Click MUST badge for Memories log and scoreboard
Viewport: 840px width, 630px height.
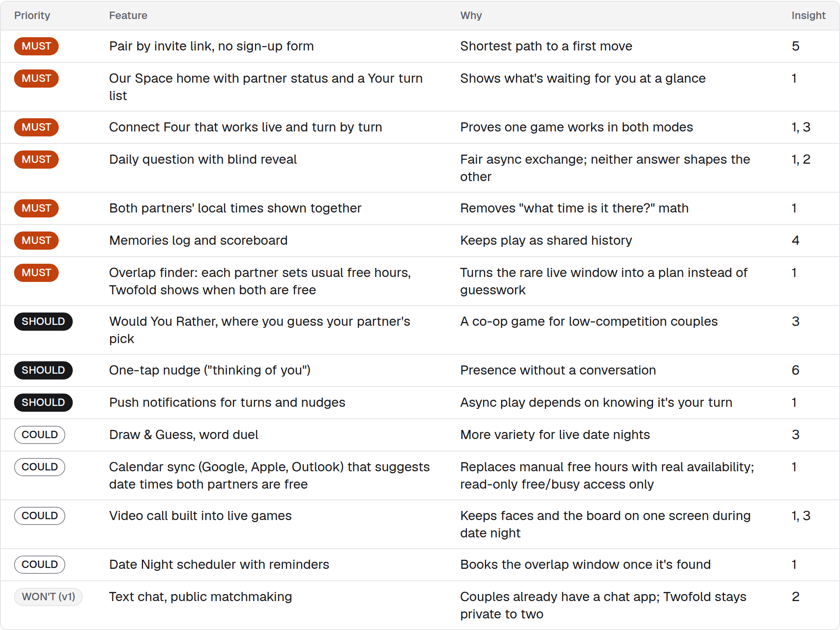pyautogui.click(x=36, y=240)
